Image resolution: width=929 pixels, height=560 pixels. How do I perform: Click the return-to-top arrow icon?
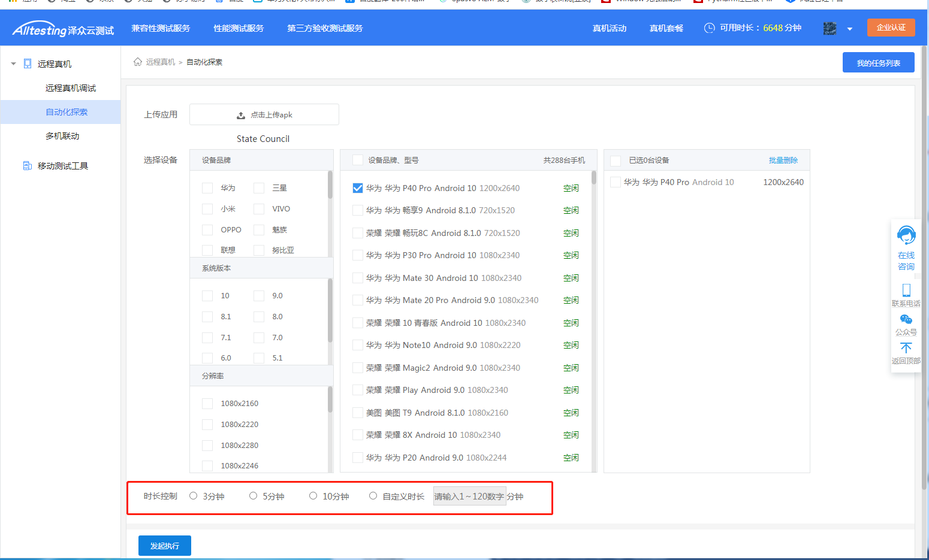906,348
